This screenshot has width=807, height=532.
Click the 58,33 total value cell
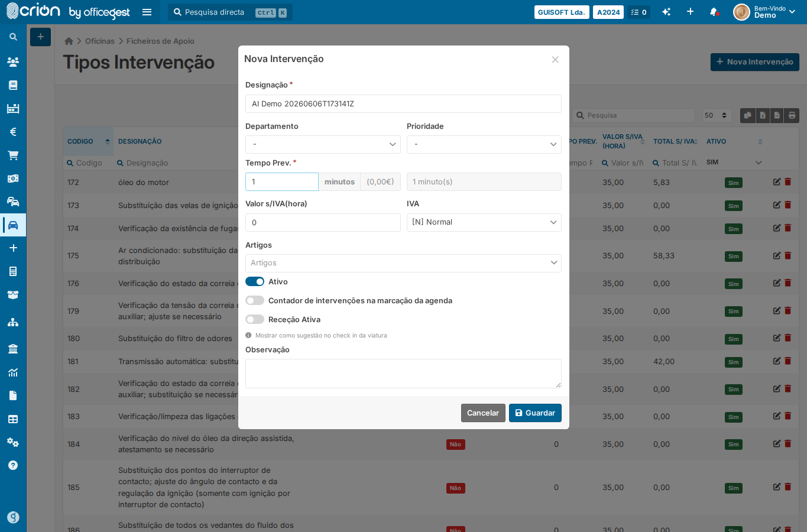[664, 256]
